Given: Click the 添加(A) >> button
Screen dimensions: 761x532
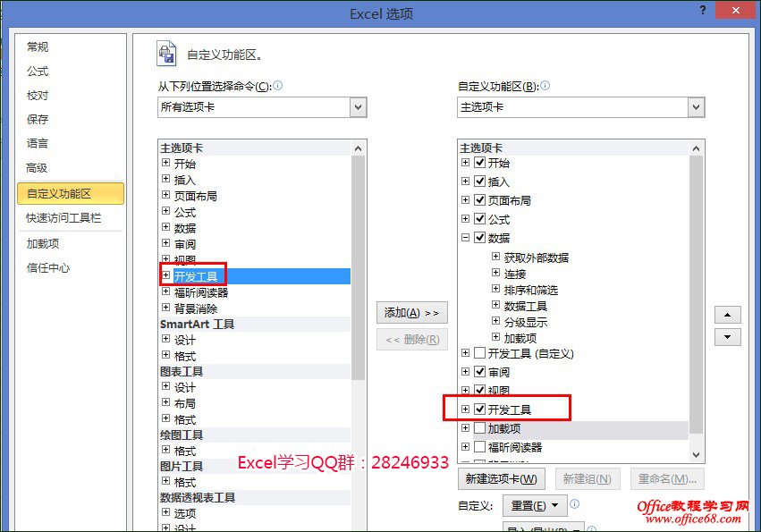Looking at the screenshot, I should pos(411,313).
